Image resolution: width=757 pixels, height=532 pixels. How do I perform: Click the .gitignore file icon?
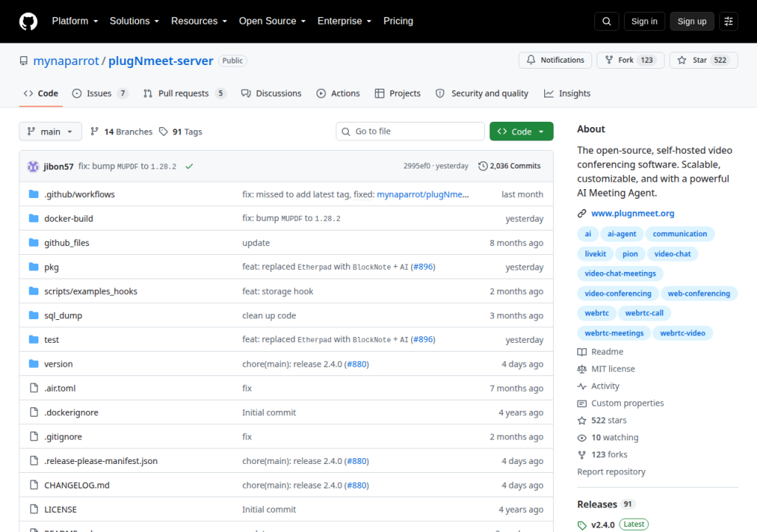[34, 437]
